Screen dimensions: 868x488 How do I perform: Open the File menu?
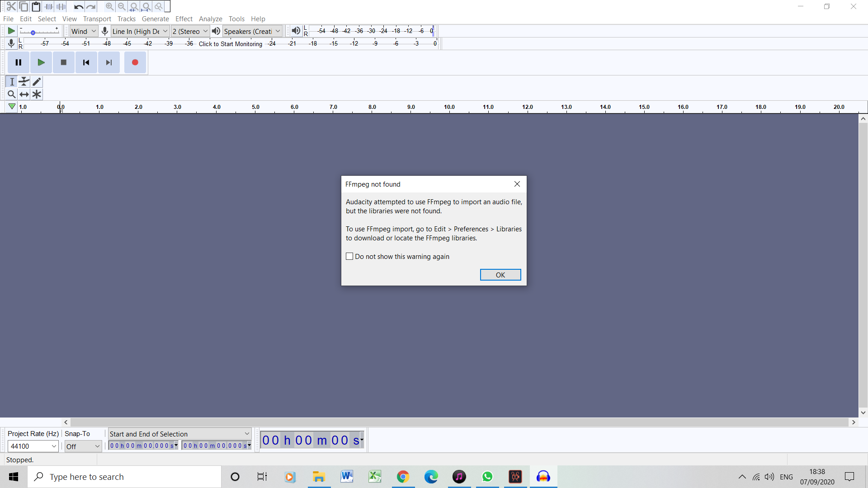click(x=8, y=19)
